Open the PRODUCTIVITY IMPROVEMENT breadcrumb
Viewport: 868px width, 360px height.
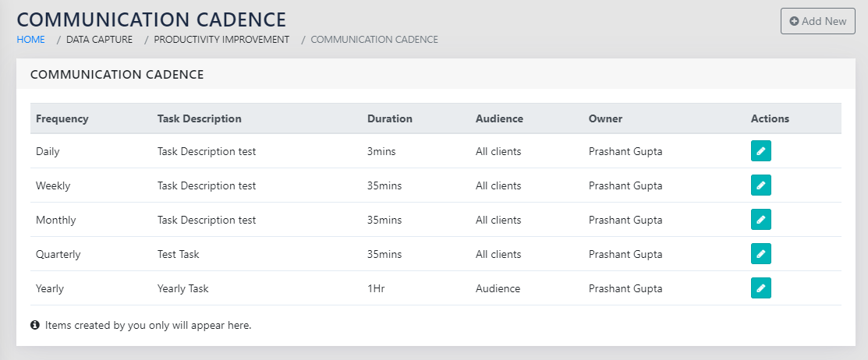[221, 39]
